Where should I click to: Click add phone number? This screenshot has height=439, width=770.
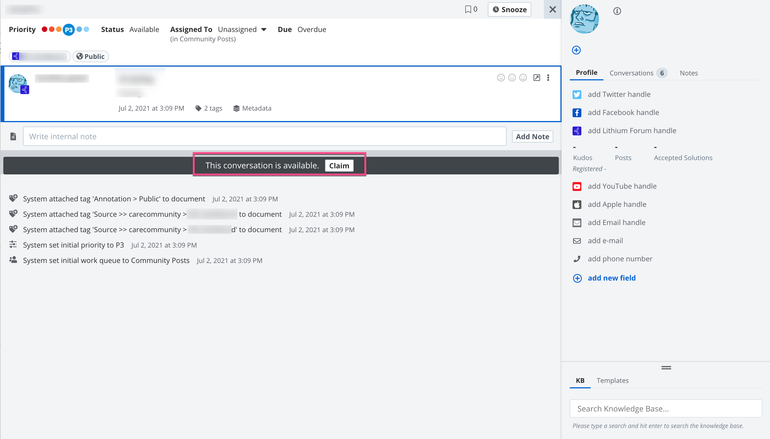[620, 259]
